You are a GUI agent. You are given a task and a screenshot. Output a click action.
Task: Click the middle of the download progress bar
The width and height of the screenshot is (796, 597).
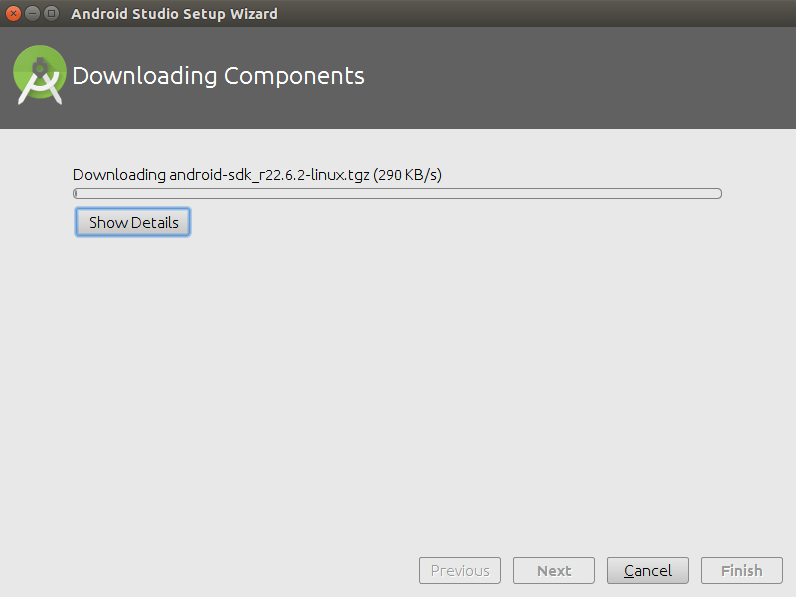tap(397, 194)
